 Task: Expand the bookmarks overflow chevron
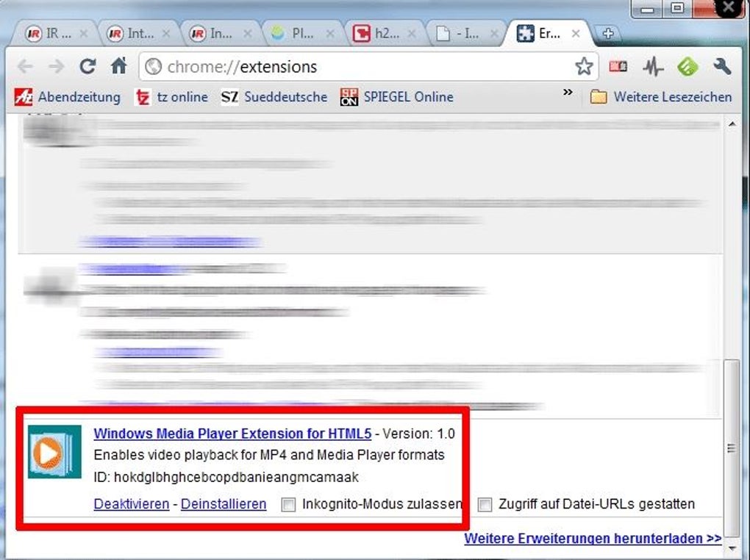pos(568,93)
